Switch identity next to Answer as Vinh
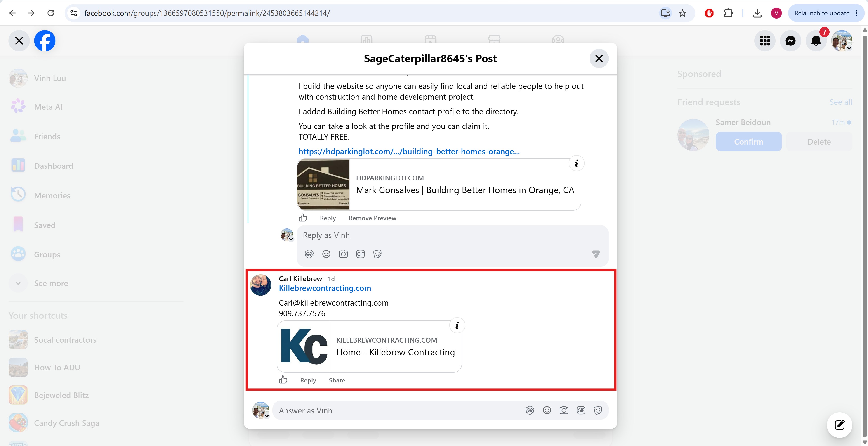 pyautogui.click(x=261, y=410)
